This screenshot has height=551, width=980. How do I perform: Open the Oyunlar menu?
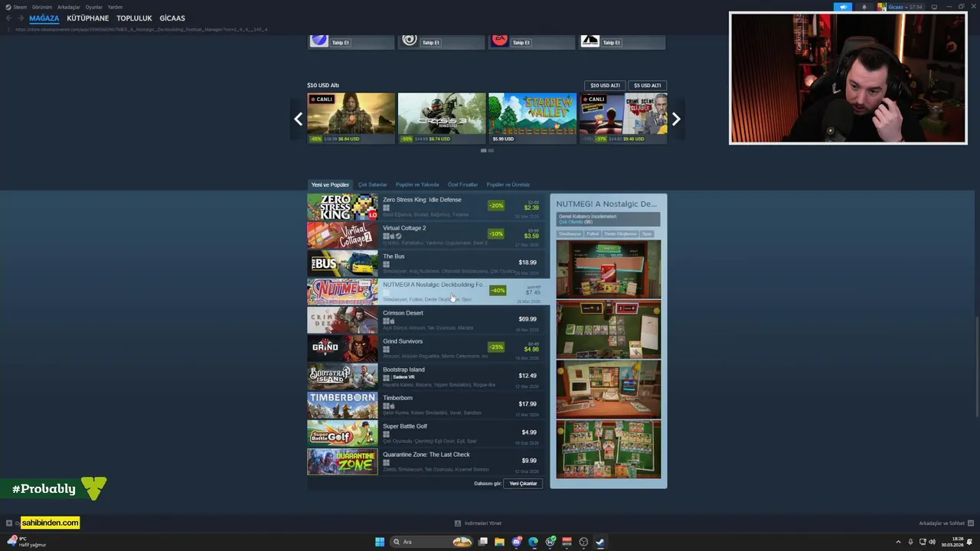[x=93, y=7]
